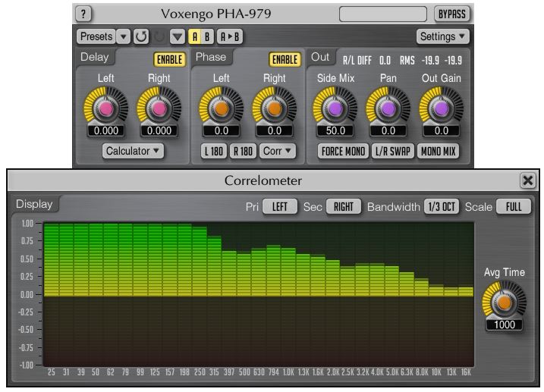Viewport: 544px width, 392px height.
Task: Open the Settings dropdown
Action: tap(442, 36)
